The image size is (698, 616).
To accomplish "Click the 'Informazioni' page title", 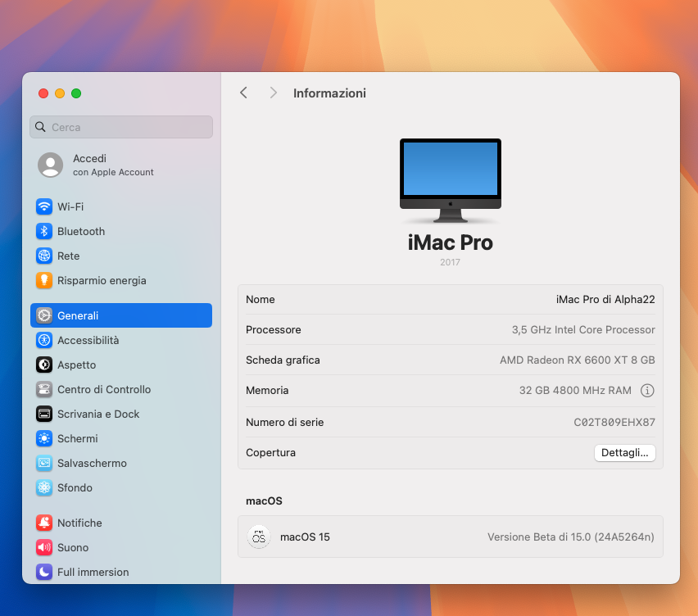I will tap(329, 93).
